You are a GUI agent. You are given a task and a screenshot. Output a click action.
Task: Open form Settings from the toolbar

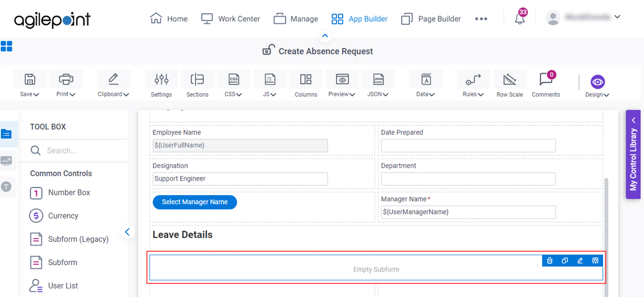tap(161, 84)
